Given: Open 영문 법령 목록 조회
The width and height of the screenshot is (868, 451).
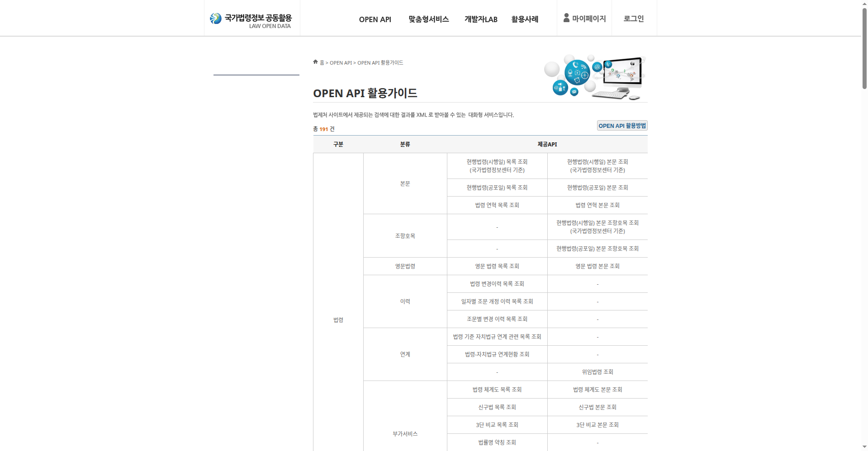Looking at the screenshot, I should (497, 266).
